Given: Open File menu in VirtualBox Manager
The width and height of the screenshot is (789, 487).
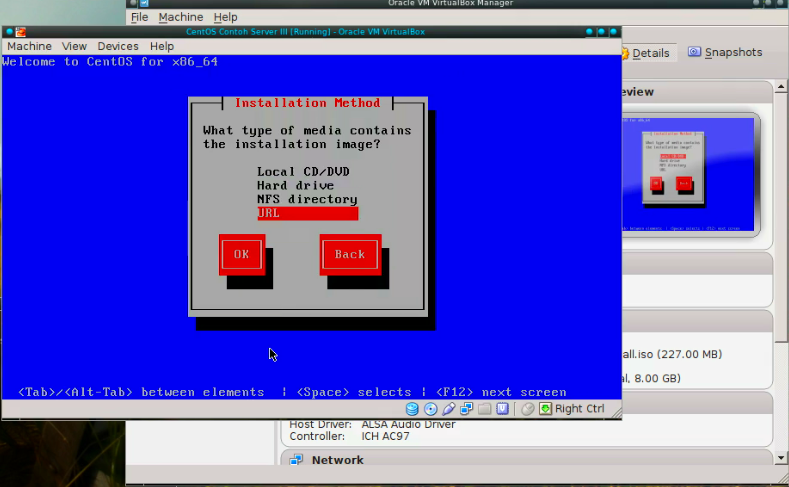Looking at the screenshot, I should coord(139,17).
